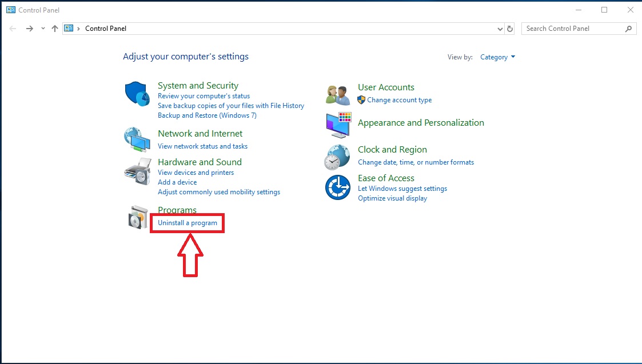Open Ease of Access category

coord(386,178)
